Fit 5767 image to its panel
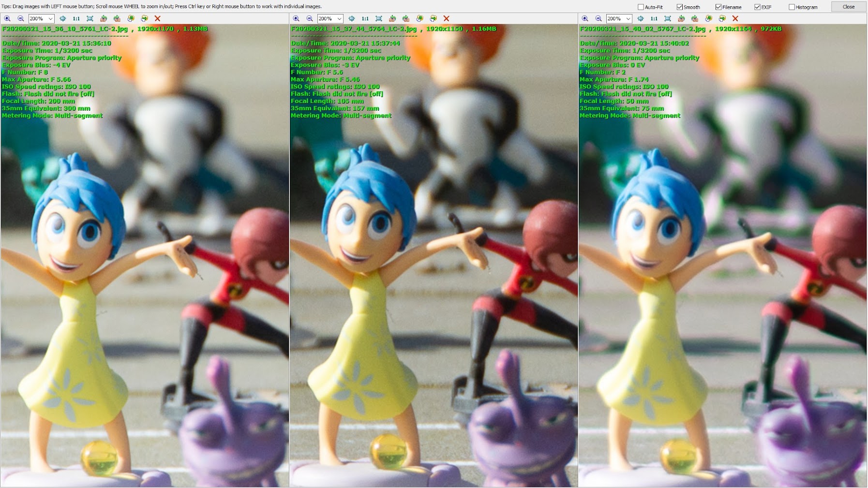 tap(668, 18)
